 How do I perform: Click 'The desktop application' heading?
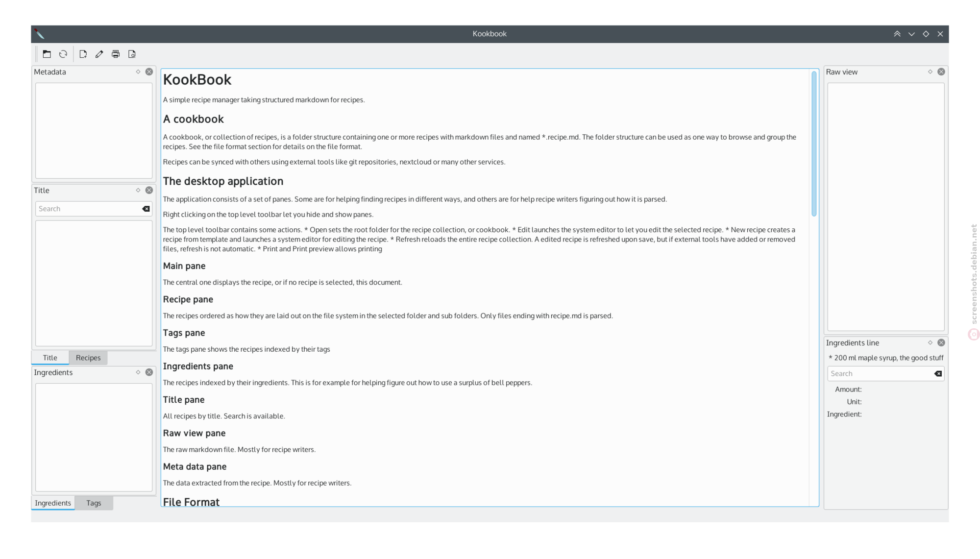pyautogui.click(x=223, y=181)
